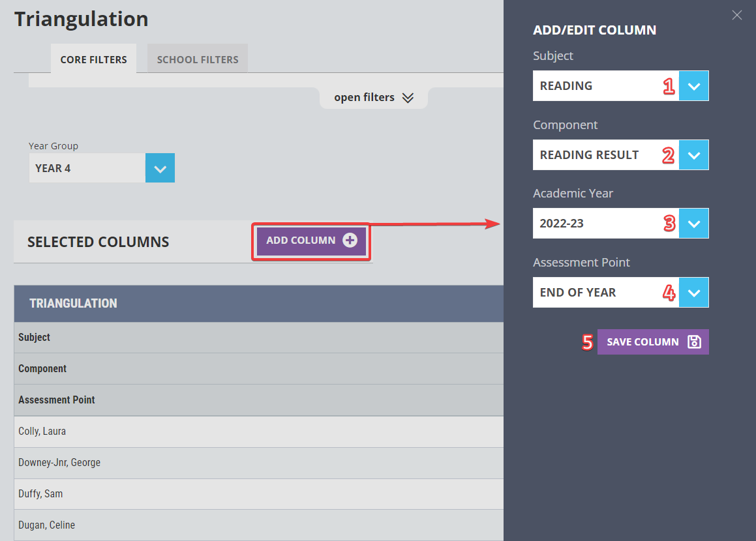Click the X to close the Add/Edit panel
Viewport: 756px width, 541px height.
pos(737,15)
